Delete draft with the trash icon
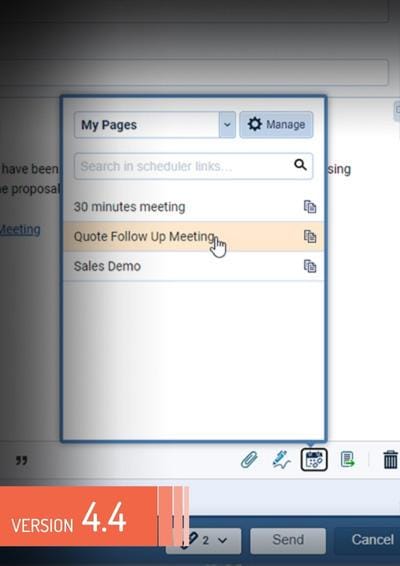The width and height of the screenshot is (400, 566). (x=390, y=460)
